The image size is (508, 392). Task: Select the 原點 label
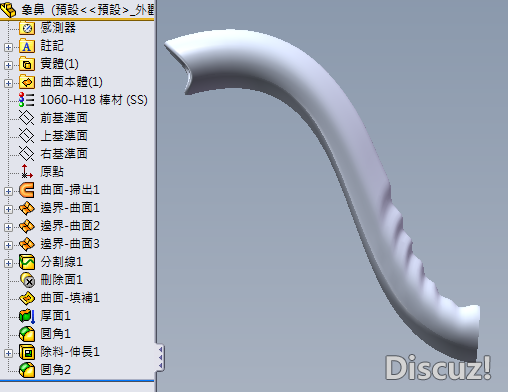pos(52,172)
